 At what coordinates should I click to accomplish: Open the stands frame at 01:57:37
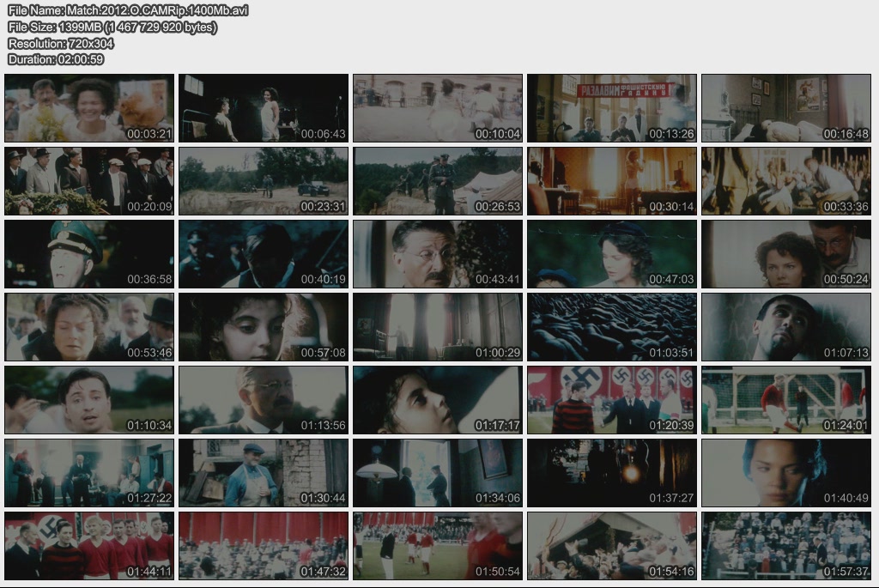click(x=786, y=546)
